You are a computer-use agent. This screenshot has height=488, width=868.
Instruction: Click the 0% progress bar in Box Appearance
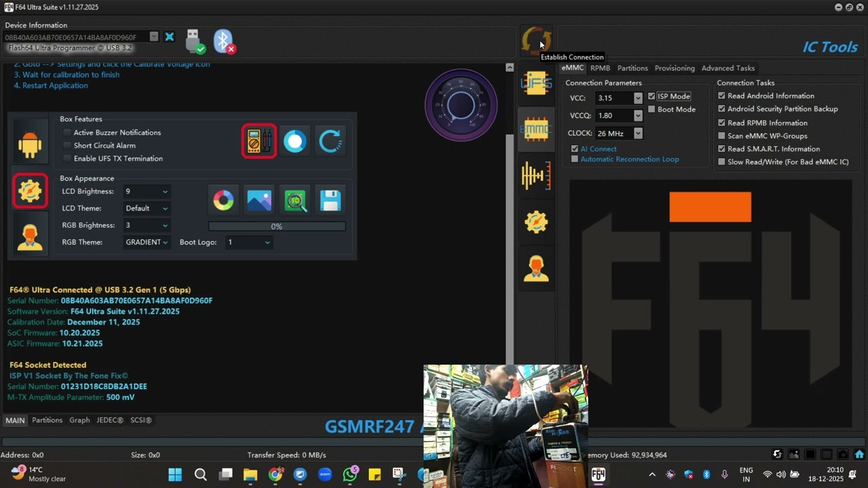(x=277, y=226)
